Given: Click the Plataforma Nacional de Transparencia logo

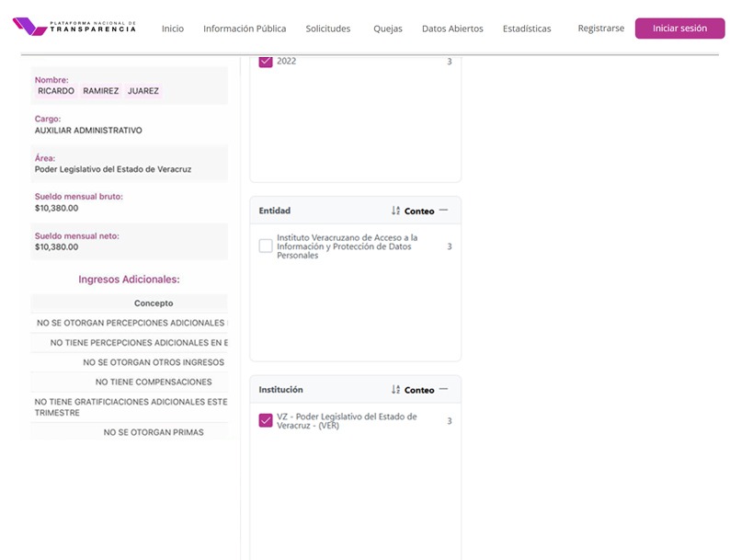Looking at the screenshot, I should click(x=74, y=27).
